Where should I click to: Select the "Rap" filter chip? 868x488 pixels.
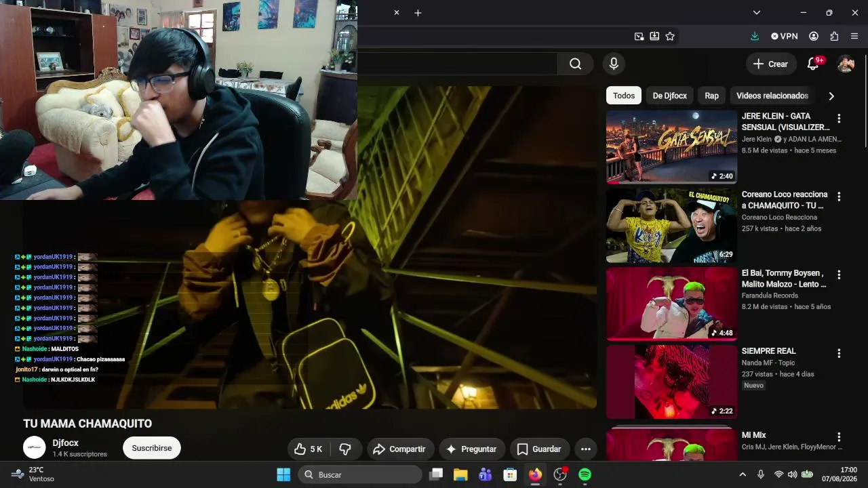711,96
